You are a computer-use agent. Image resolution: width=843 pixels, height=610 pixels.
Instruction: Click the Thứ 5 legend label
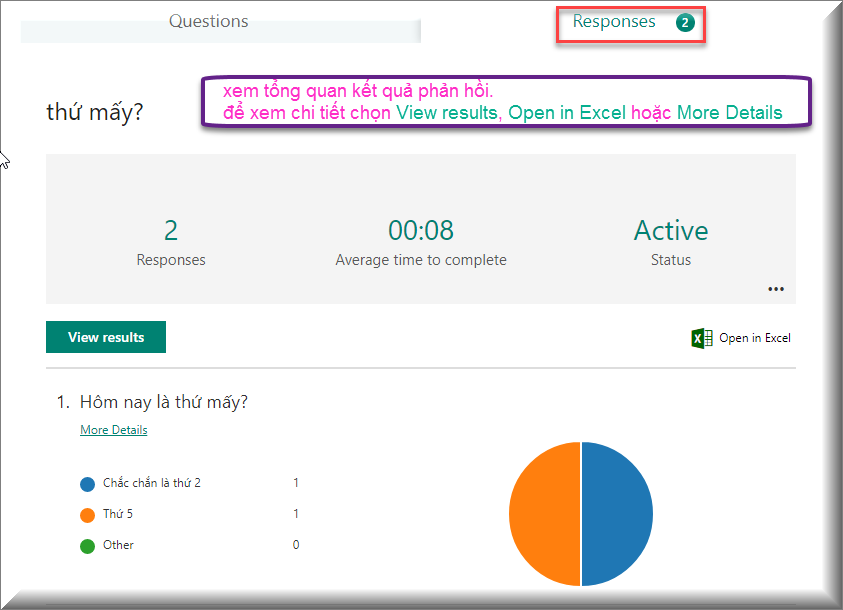(x=118, y=514)
